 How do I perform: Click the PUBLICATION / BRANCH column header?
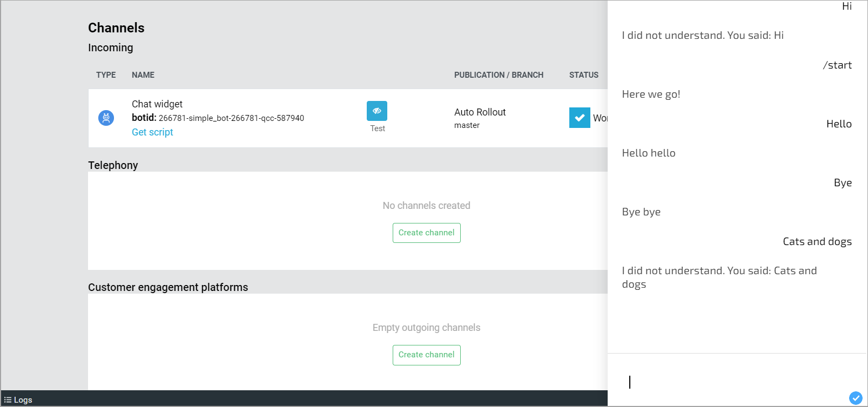[499, 75]
